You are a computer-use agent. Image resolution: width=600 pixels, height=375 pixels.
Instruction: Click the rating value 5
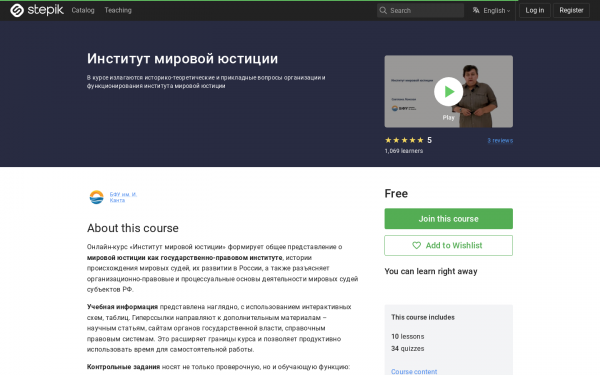click(429, 140)
